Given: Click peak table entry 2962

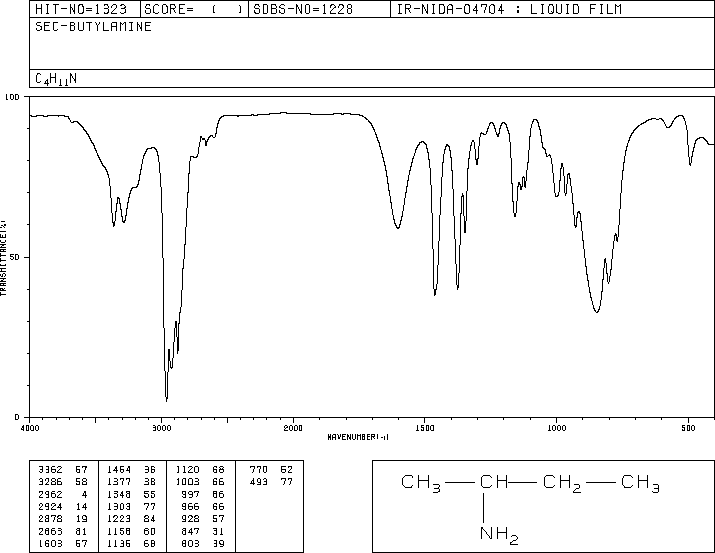Looking at the screenshot, I should click(x=50, y=494).
